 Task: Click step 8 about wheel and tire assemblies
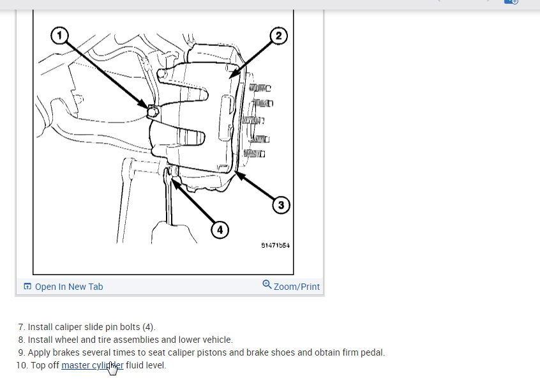tap(125, 340)
